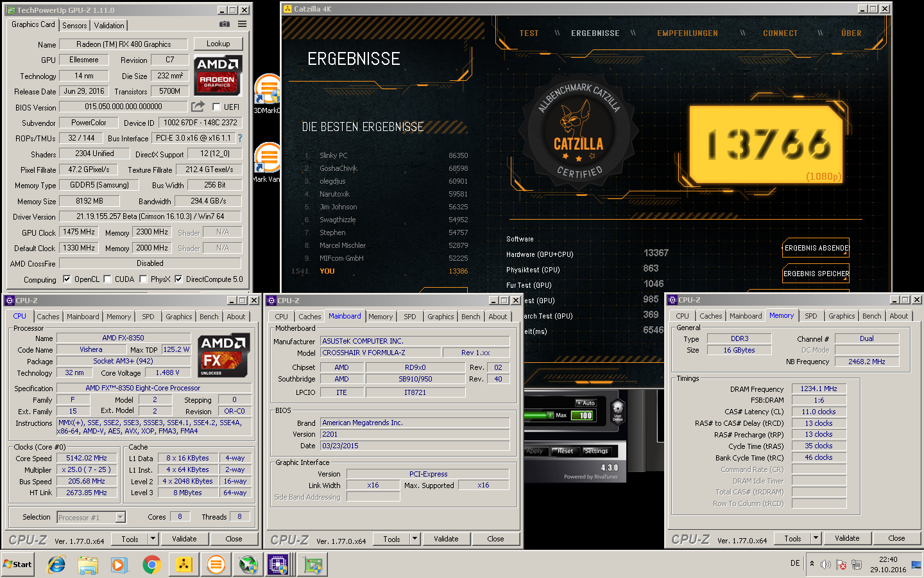Open the Graphics tab in middle CPU-Z window
Viewport: 924px width, 578px height.
pyautogui.click(x=441, y=317)
